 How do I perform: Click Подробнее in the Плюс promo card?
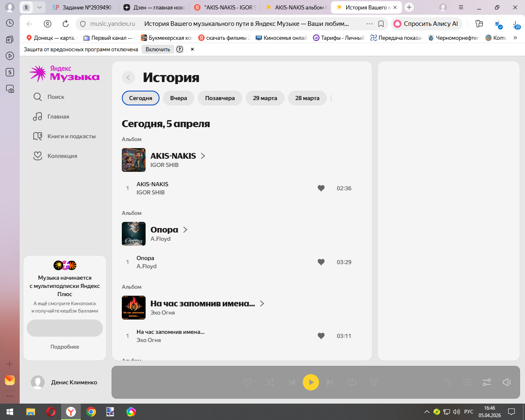65,347
